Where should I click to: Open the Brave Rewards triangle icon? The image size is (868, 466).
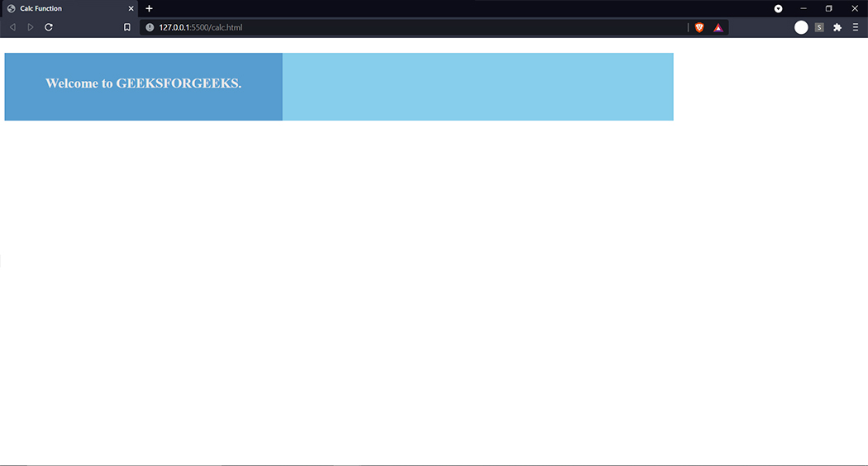(718, 27)
